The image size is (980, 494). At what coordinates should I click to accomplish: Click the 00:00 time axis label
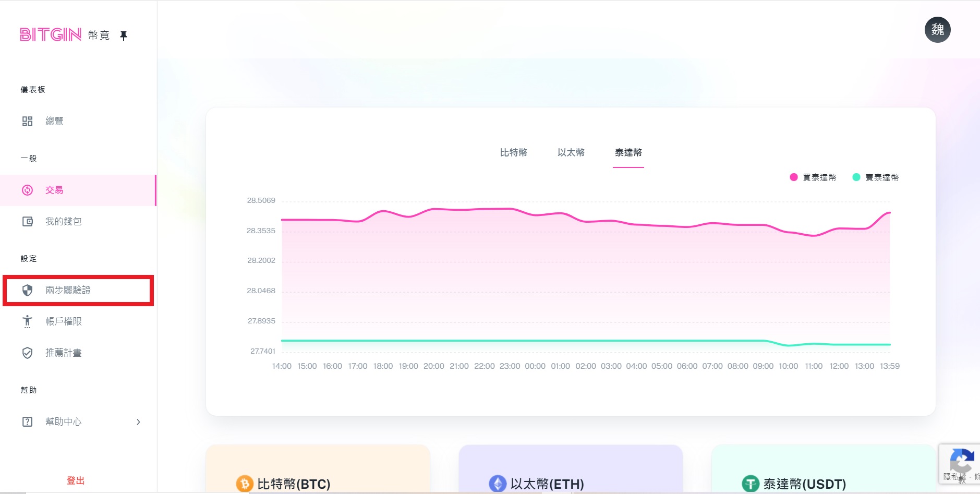point(535,366)
